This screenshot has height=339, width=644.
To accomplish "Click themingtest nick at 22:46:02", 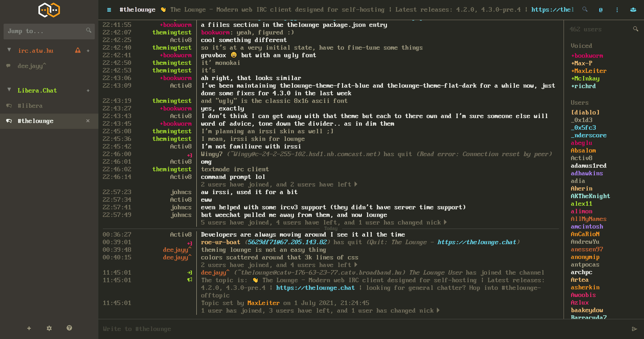I will pyautogui.click(x=172, y=169).
